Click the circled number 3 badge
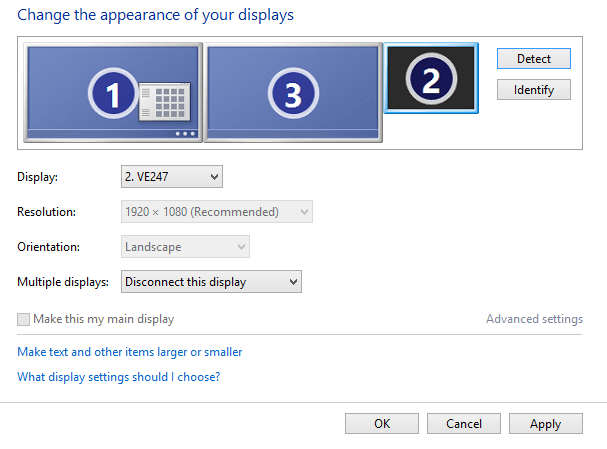The height and width of the screenshot is (449, 607). pyautogui.click(x=292, y=94)
